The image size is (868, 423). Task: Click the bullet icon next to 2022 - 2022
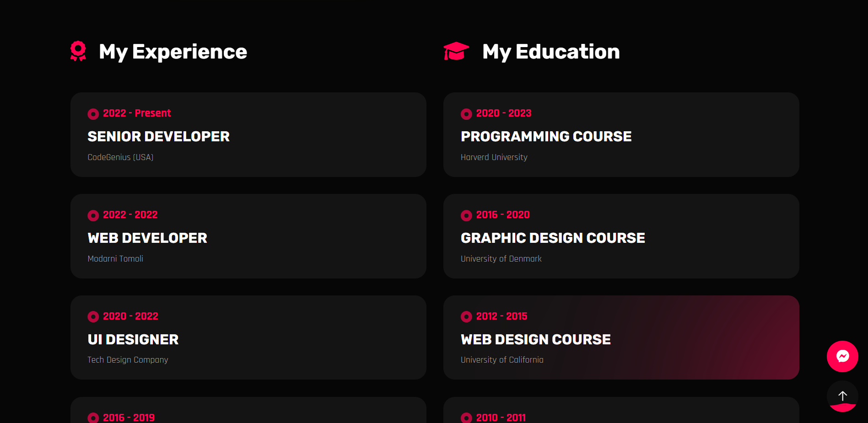(x=93, y=215)
